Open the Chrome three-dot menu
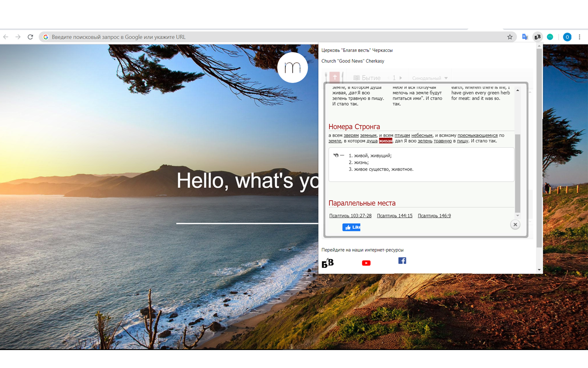Screen dimensions: 588x368 (x=580, y=37)
